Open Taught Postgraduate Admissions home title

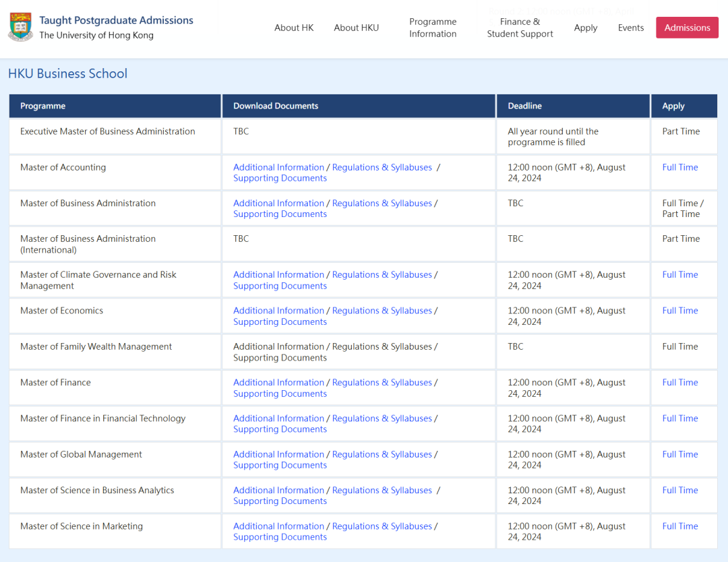click(116, 20)
